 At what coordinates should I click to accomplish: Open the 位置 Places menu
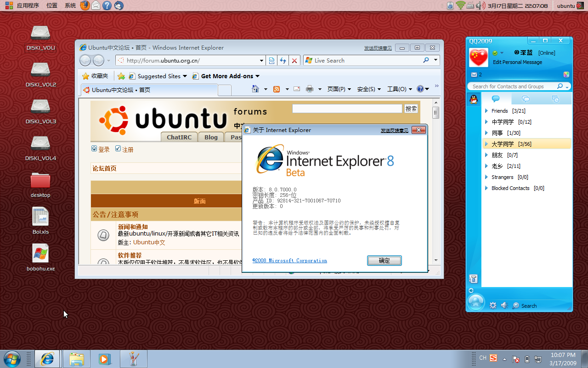[52, 6]
